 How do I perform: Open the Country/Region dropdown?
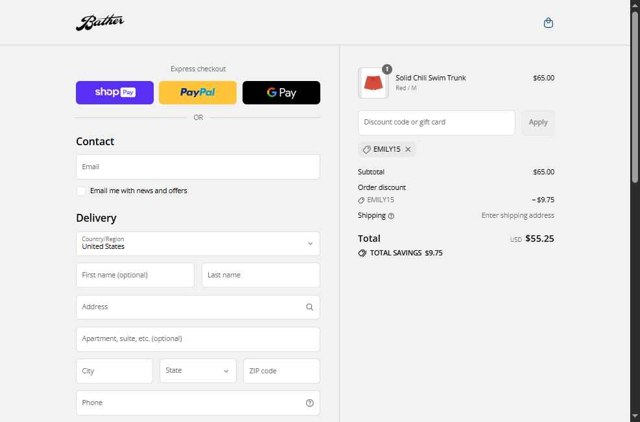198,243
